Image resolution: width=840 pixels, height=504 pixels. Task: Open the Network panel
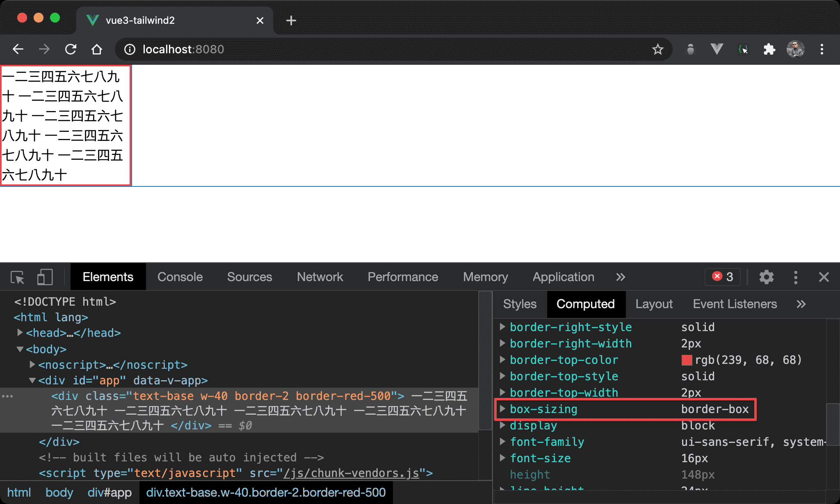(320, 277)
